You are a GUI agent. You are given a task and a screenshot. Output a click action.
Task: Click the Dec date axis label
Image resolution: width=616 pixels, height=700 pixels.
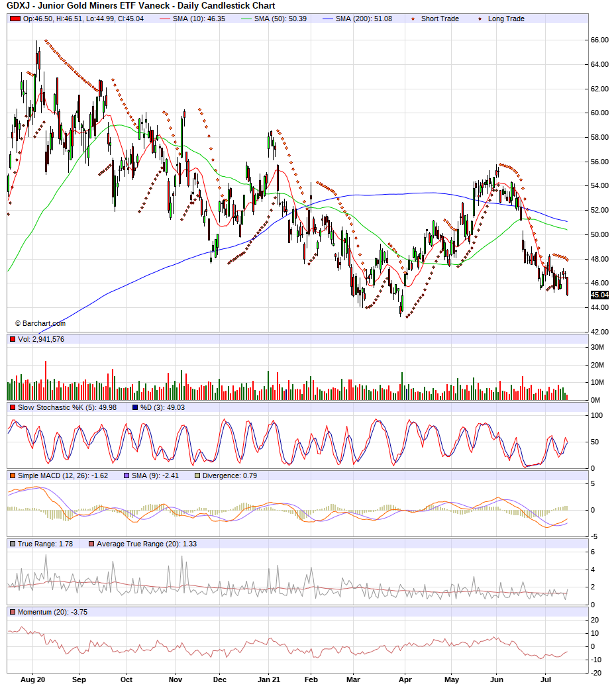[x=220, y=680]
